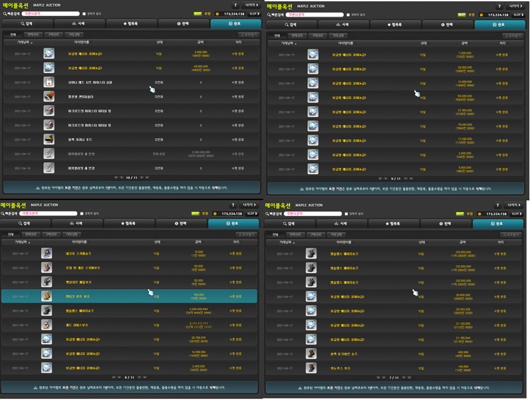Select the core icon beside the 79,040,000 price

[x=313, y=126]
